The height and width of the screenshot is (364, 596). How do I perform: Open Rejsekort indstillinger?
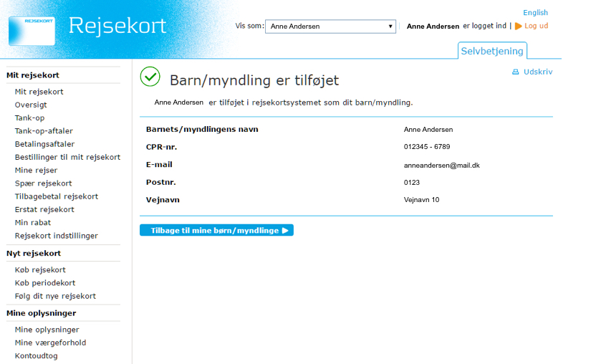click(x=57, y=236)
